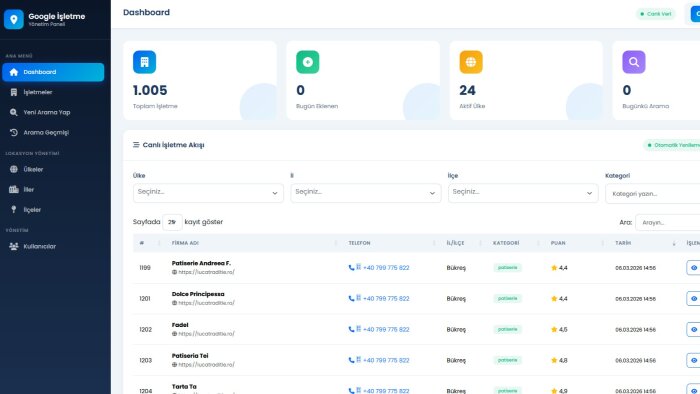This screenshot has height=394, width=700.
Task: Click the Dashboard page title
Action: (146, 12)
